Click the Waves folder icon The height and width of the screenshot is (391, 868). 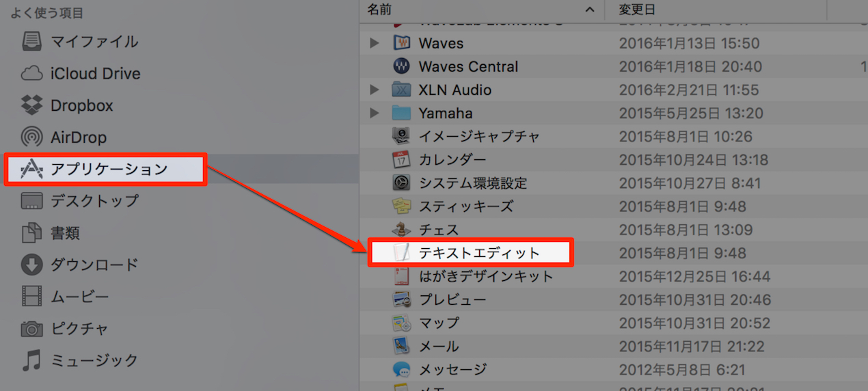click(x=401, y=43)
